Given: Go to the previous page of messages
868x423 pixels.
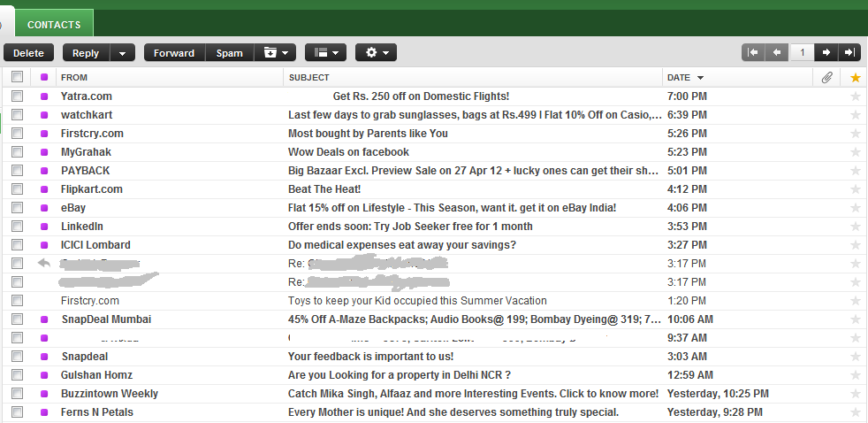Looking at the screenshot, I should [x=777, y=53].
